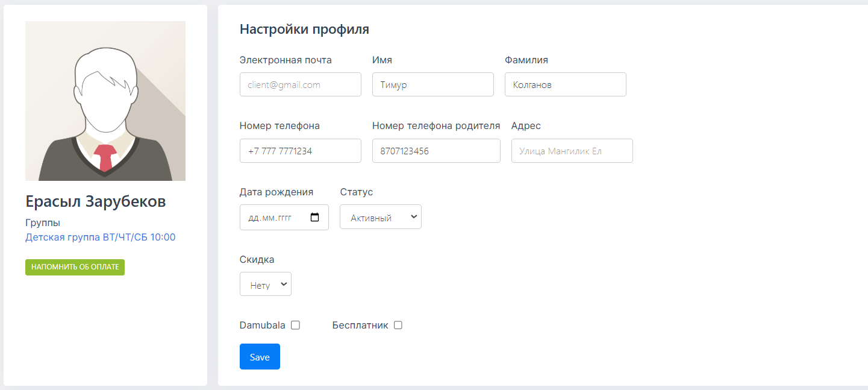Focus the Электронная почта input field
868x390 pixels.
(x=301, y=85)
